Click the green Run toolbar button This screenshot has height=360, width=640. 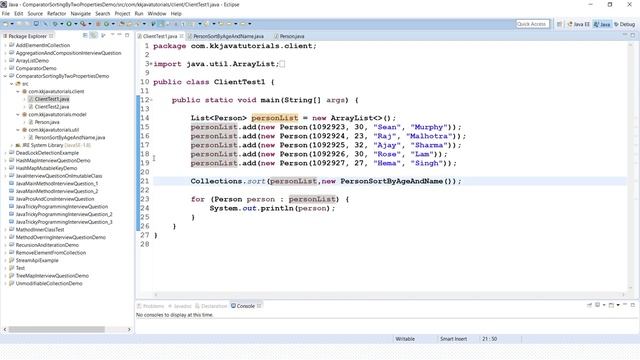[x=69, y=24]
